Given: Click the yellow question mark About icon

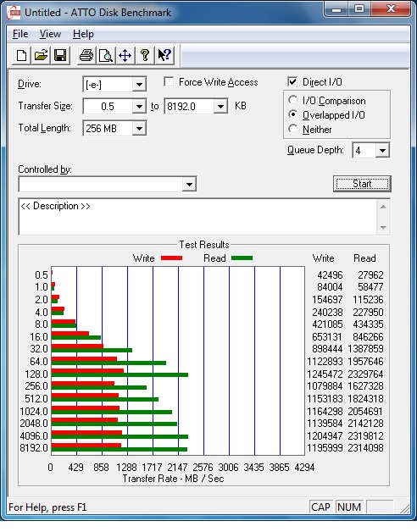Looking at the screenshot, I should click(x=145, y=56).
